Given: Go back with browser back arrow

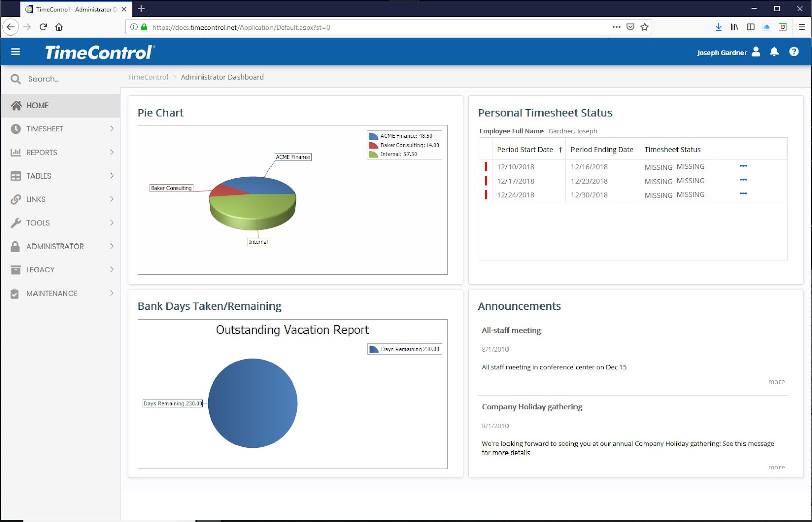Looking at the screenshot, I should (11, 27).
